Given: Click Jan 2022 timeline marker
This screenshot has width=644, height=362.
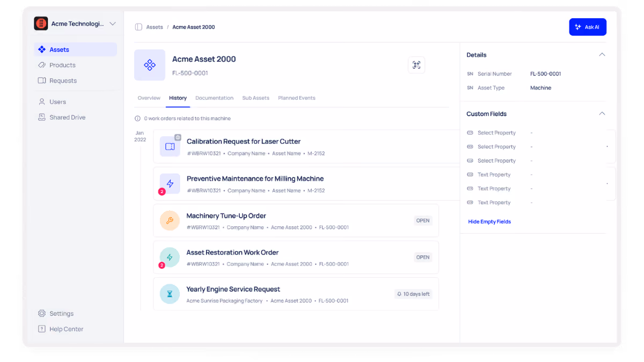Looking at the screenshot, I should click(140, 136).
